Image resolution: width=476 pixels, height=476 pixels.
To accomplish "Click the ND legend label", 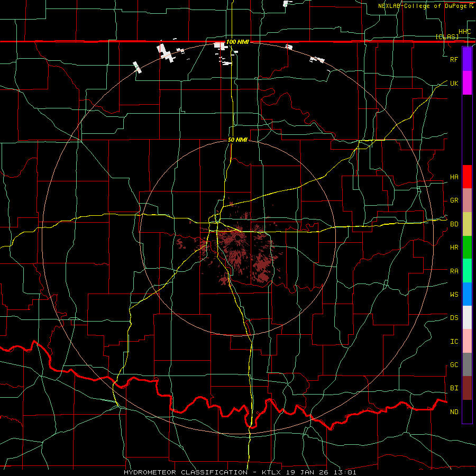I will (x=454, y=412).
